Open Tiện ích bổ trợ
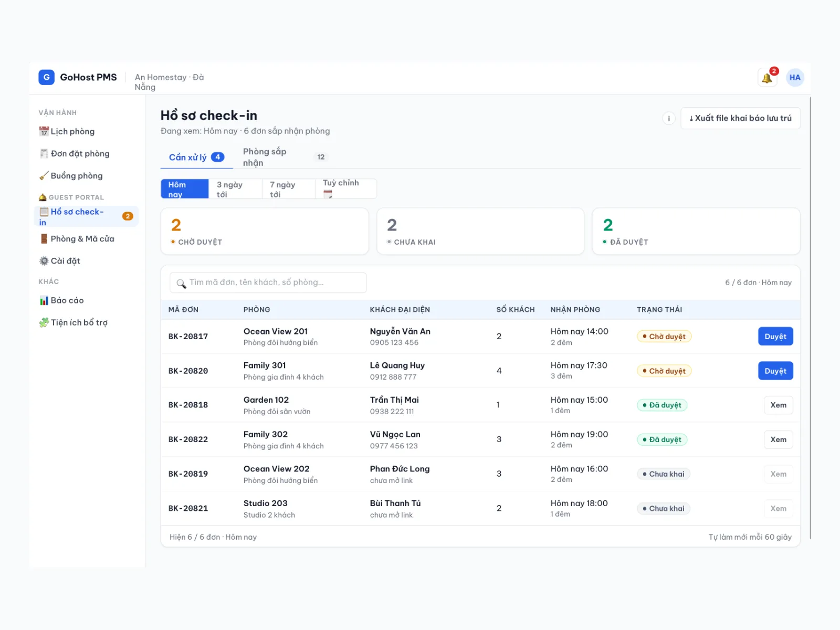The image size is (840, 630). pos(86,322)
